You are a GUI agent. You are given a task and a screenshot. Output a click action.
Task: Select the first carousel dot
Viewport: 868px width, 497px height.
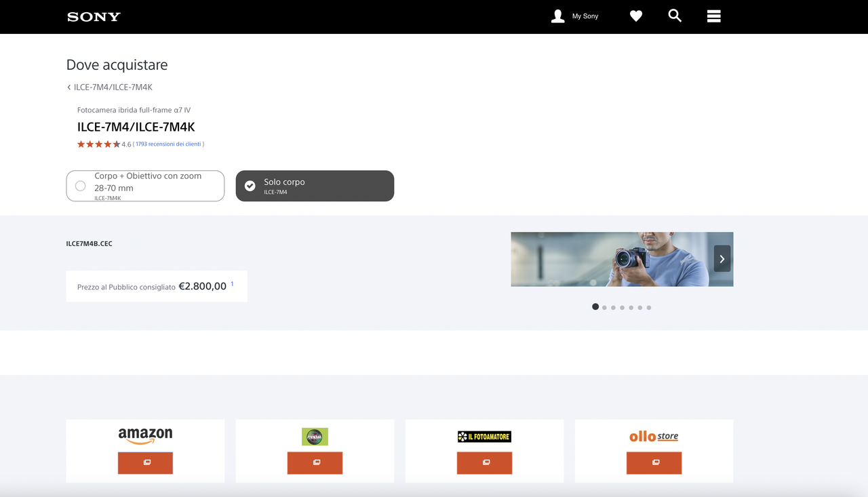(x=595, y=307)
